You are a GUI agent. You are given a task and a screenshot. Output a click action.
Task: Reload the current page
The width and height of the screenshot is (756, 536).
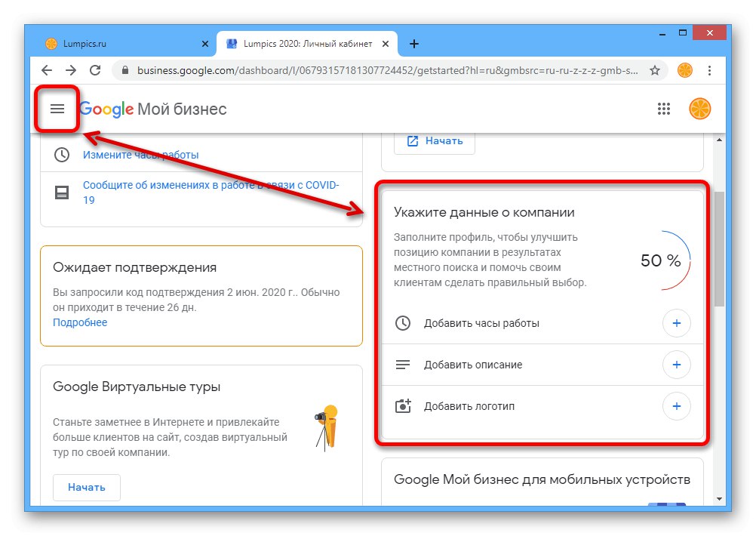pos(95,70)
